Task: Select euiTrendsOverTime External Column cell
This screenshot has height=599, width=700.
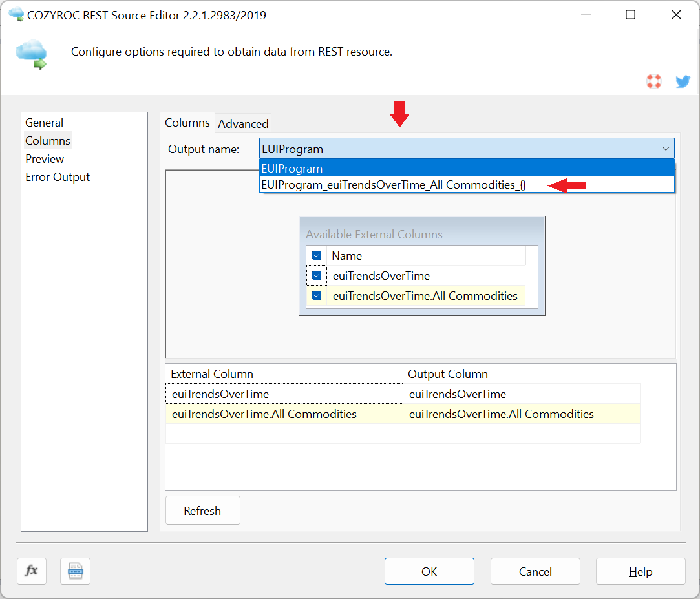Action: (284, 394)
